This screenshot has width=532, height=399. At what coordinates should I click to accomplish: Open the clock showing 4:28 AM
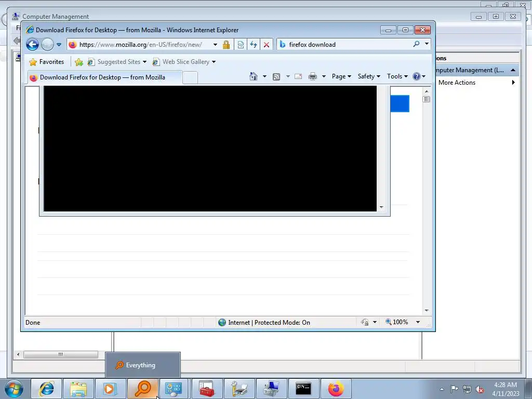pyautogui.click(x=506, y=389)
